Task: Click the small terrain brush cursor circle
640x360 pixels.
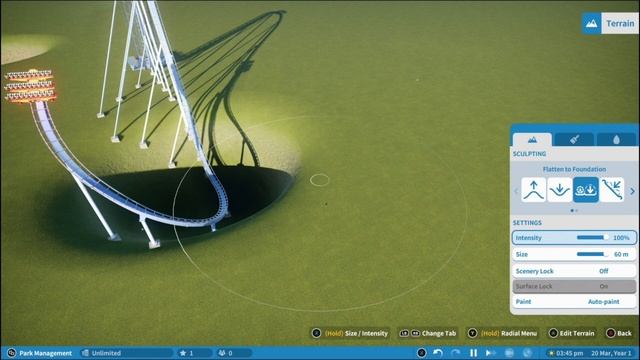Action: coord(320,180)
